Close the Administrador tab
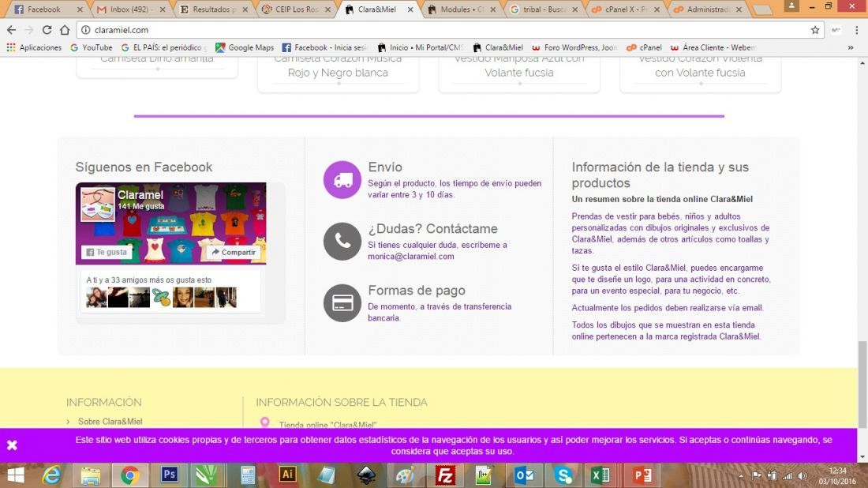 click(739, 9)
